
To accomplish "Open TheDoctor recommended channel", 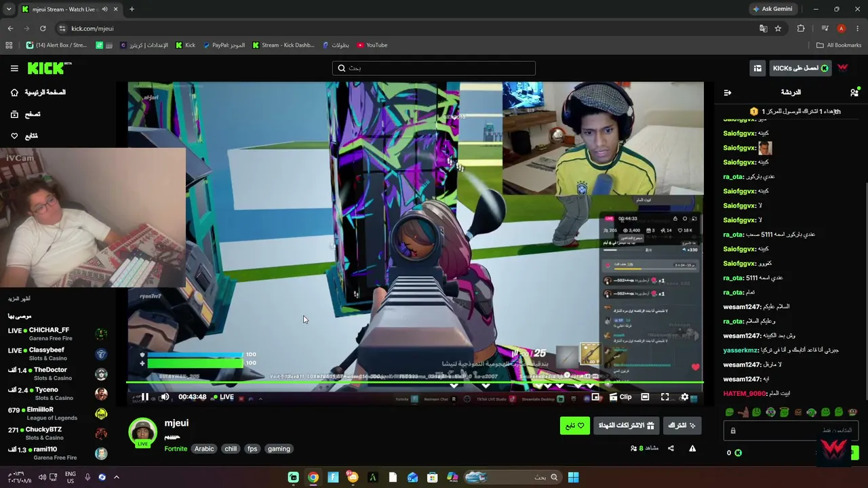I will (x=57, y=373).
